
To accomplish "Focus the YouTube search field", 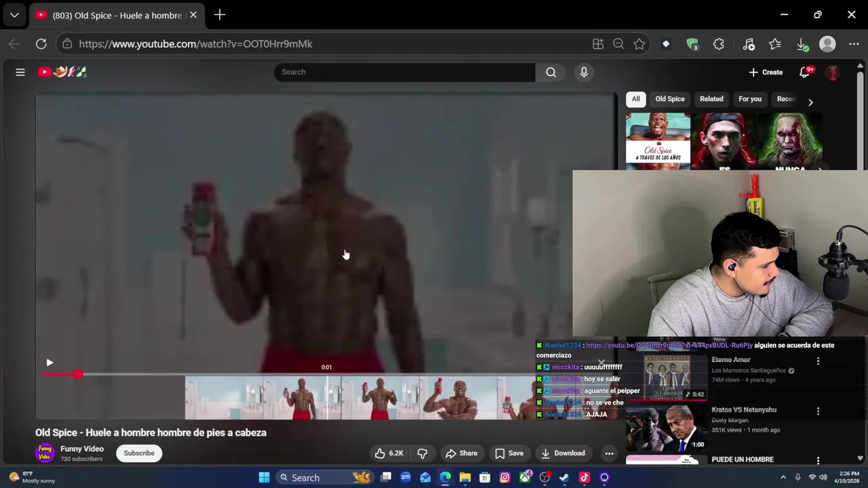I will (x=405, y=72).
